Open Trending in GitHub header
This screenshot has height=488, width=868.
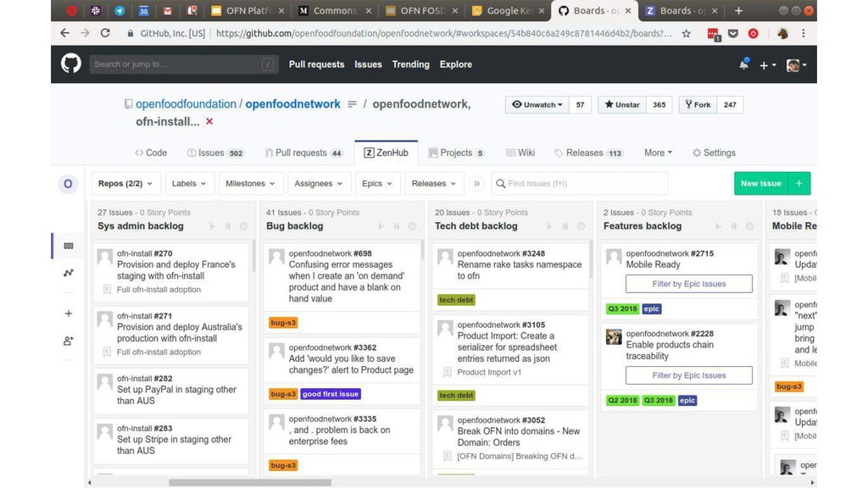(411, 64)
